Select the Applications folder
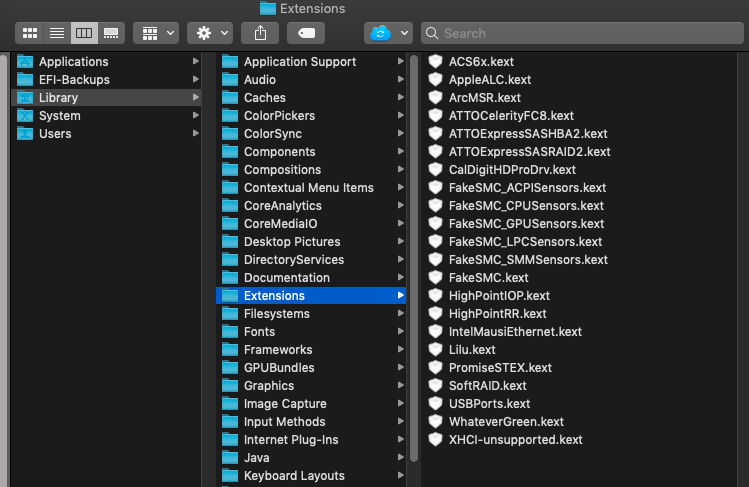749x487 pixels. tap(106, 62)
